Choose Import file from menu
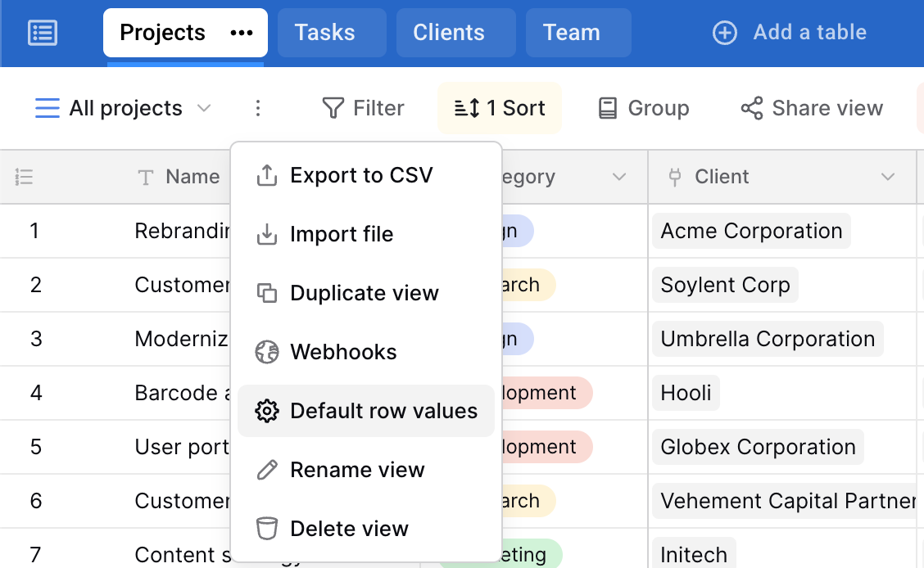The width and height of the screenshot is (924, 568). 366,234
